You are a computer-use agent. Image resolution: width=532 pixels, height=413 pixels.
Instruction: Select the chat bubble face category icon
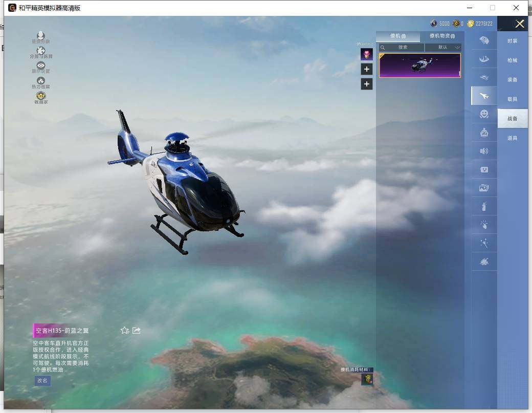pyautogui.click(x=484, y=169)
